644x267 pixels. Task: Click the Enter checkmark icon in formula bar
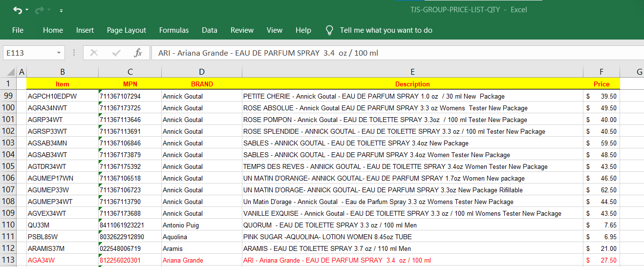(x=116, y=53)
